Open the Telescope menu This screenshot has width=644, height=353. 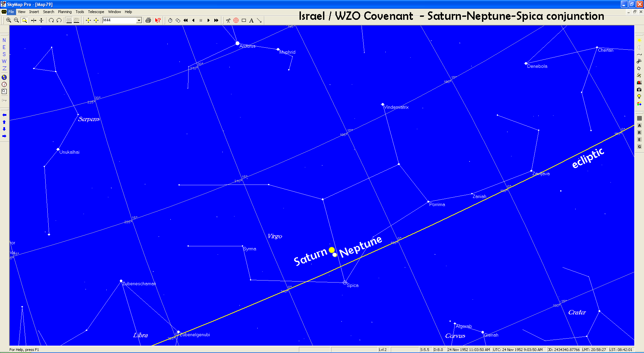pyautogui.click(x=96, y=12)
